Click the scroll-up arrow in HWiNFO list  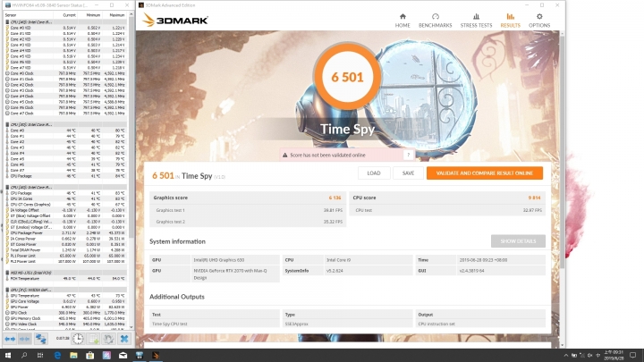click(131, 14)
